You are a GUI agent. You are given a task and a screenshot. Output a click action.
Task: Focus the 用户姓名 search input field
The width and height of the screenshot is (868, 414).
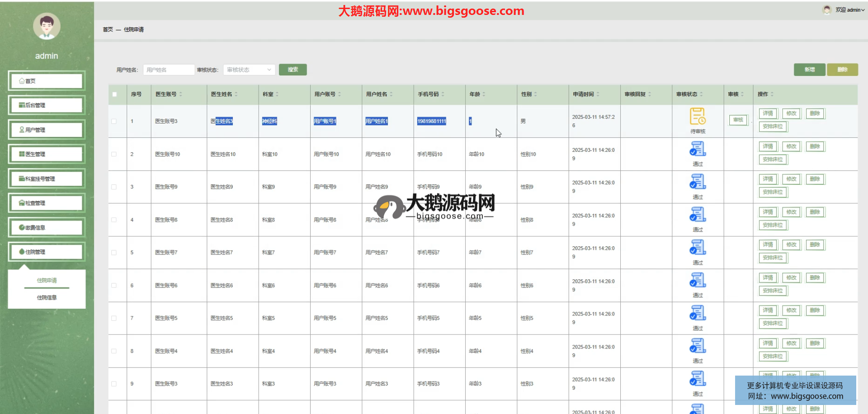coord(169,70)
